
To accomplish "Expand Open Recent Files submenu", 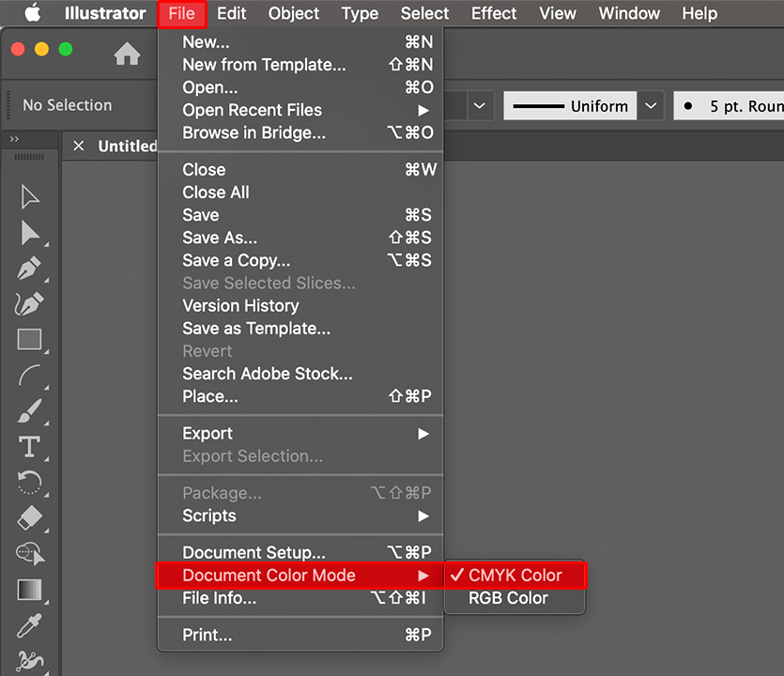I will point(300,110).
